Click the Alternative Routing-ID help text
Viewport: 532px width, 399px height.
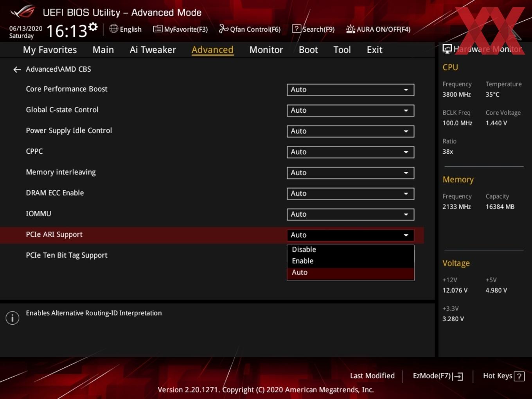(x=94, y=313)
